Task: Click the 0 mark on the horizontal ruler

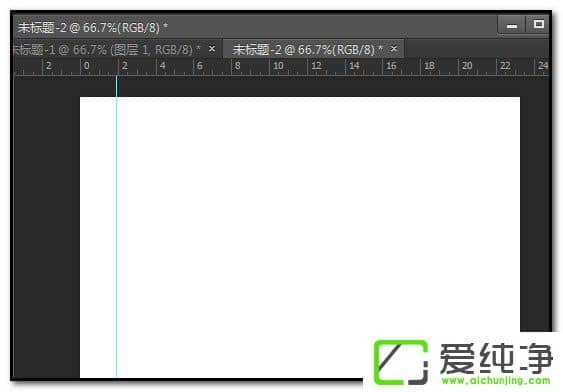Action: point(87,66)
